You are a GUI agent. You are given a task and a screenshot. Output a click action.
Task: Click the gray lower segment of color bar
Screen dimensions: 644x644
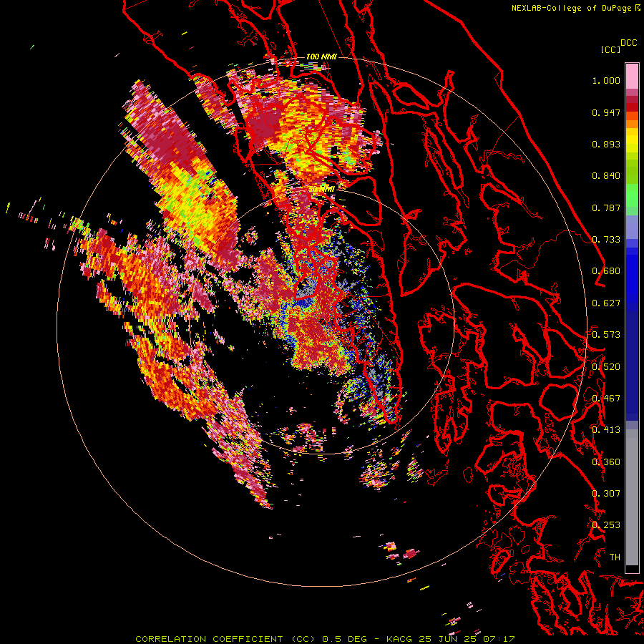coord(632,497)
